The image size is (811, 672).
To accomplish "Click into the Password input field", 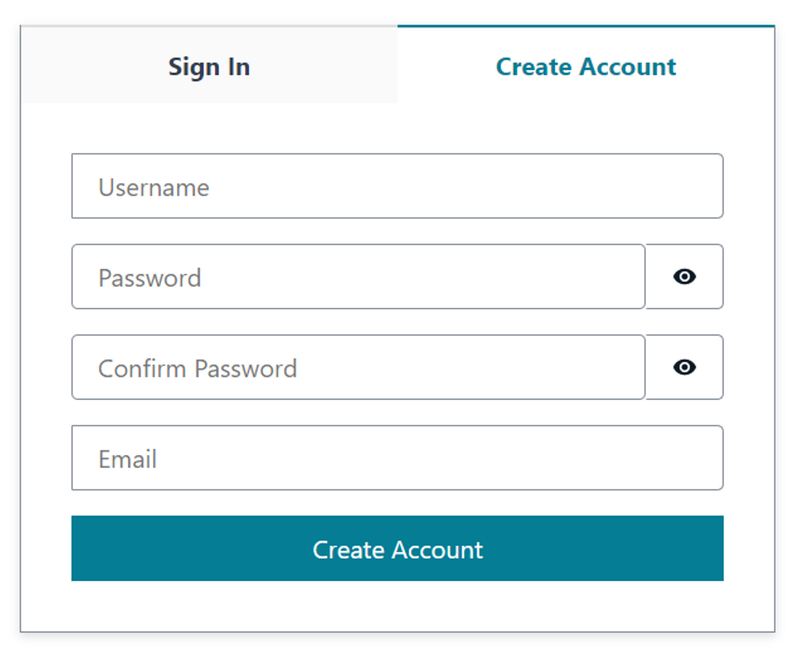I will pos(358,277).
